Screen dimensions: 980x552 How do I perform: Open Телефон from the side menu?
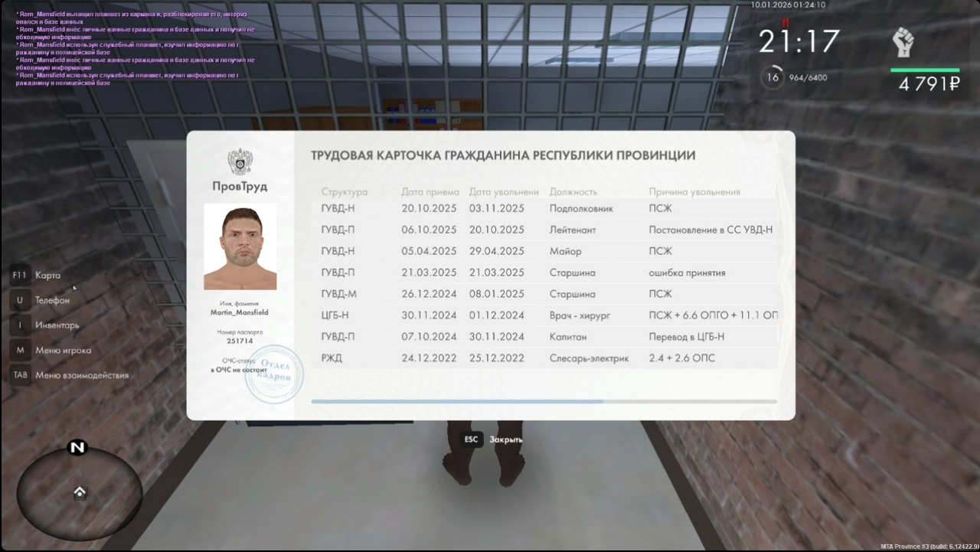coord(52,300)
